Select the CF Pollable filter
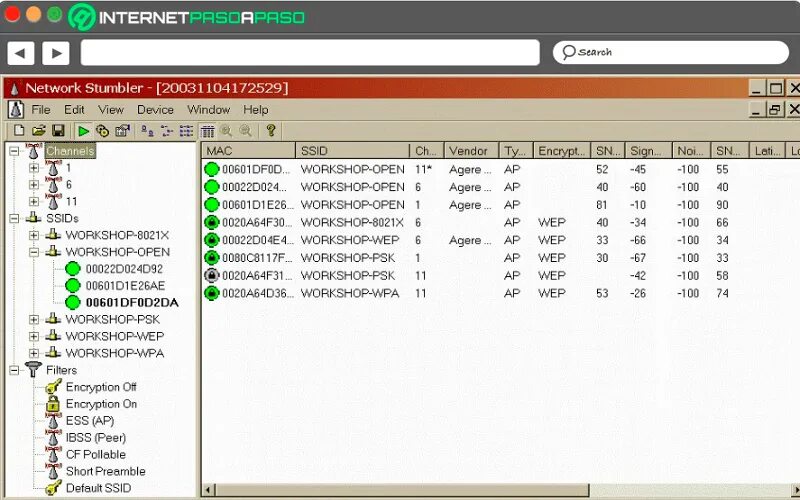Screen dimensions: 800x500 pyautogui.click(x=95, y=455)
